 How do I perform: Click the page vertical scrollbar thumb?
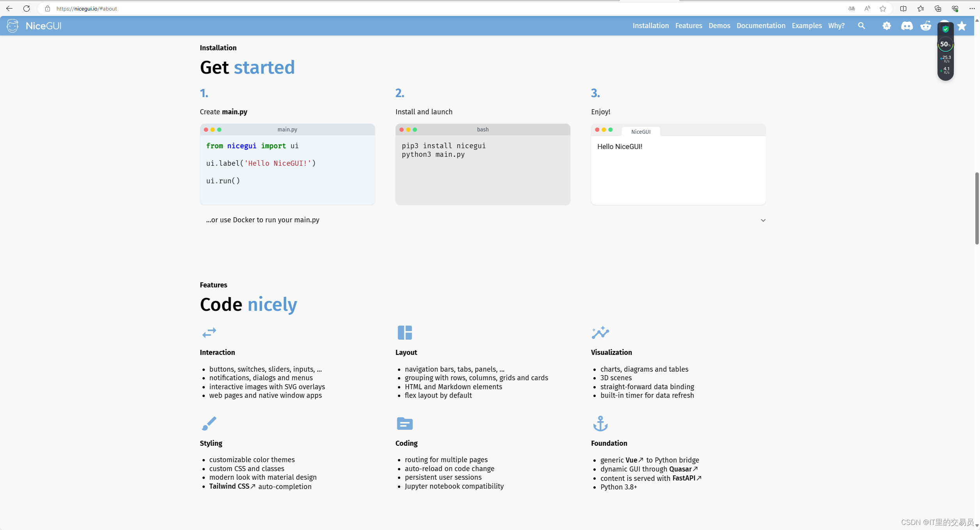tap(976, 208)
